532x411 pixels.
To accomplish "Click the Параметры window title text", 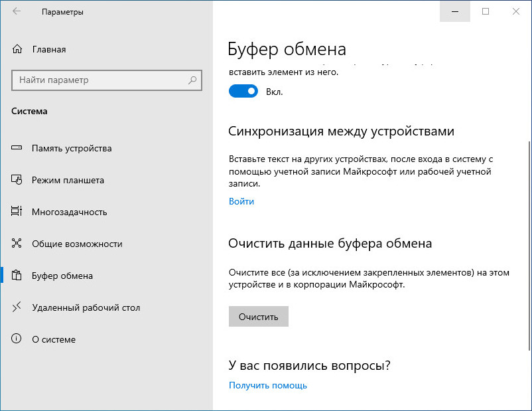I will tap(62, 12).
